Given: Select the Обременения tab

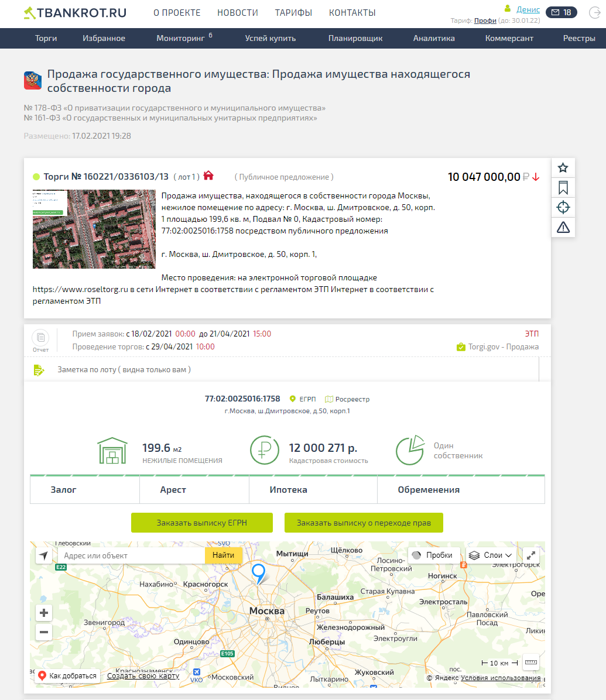Looking at the screenshot, I should click(461, 490).
